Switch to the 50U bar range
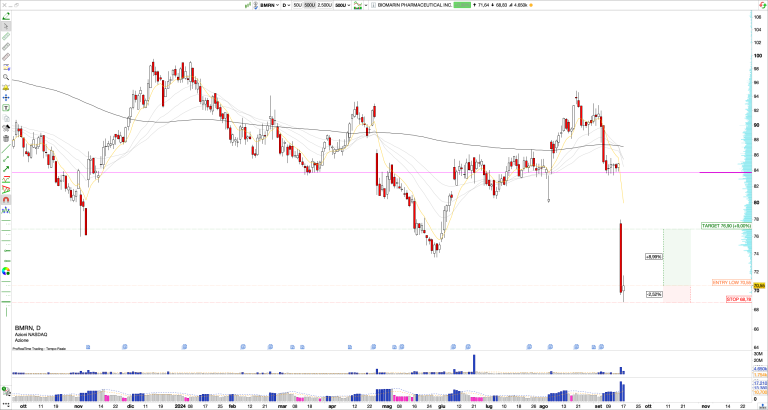Viewport: 768px width, 410px height. point(297,5)
